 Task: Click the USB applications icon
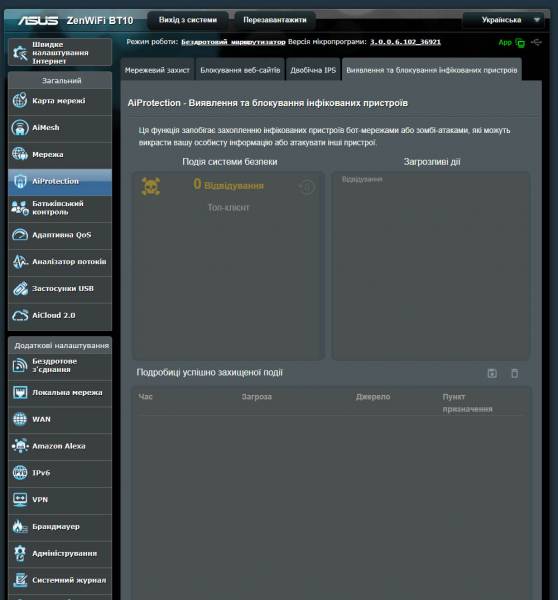(20, 288)
